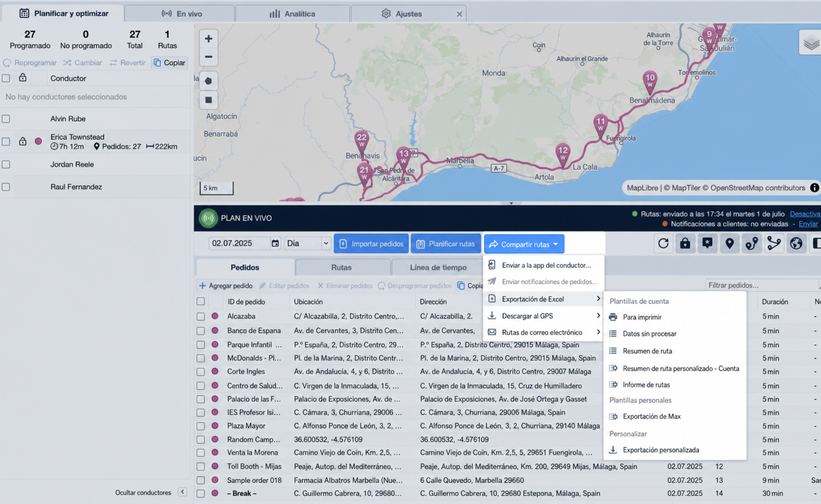Screen dimensions: 821x504
Task: Click the Importar pedidos button
Action: (371, 244)
